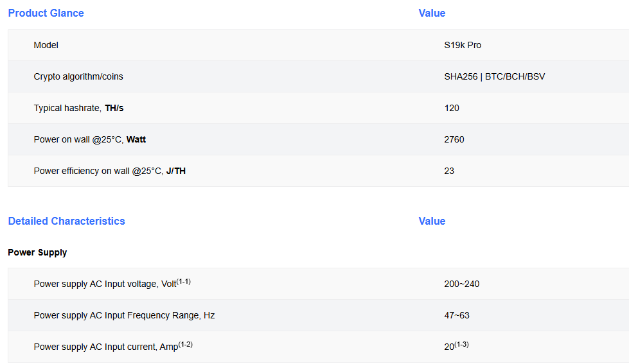Open footnote 1-2 beside Amp
This screenshot has width=629, height=364.
pyautogui.click(x=186, y=344)
